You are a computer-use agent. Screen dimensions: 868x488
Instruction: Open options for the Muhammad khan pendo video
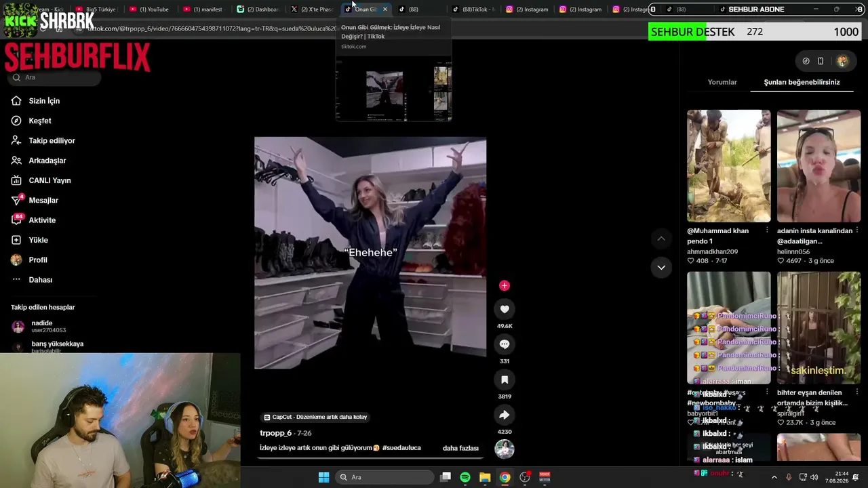tap(767, 230)
